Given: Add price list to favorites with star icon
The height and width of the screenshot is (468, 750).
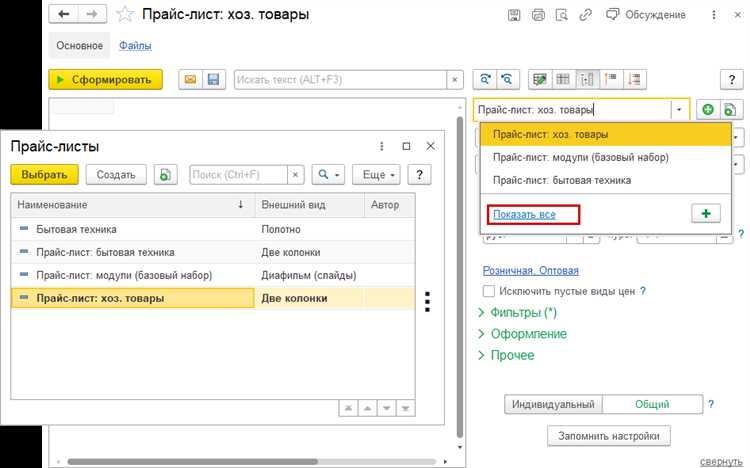Looking at the screenshot, I should click(x=124, y=15).
